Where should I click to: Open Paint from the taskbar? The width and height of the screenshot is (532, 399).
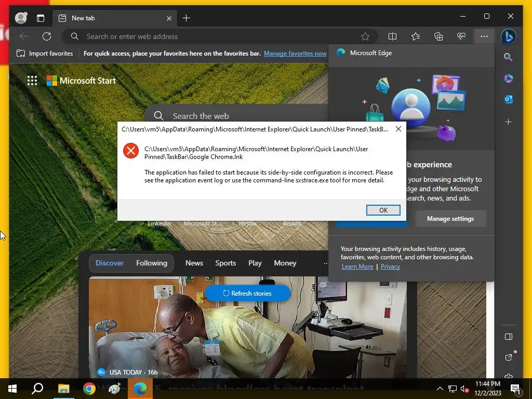click(x=114, y=389)
